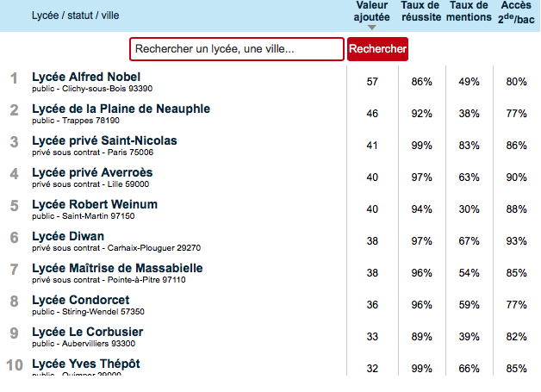Sort by Accès 2de/bac column
This screenshot has width=541, height=392.
(x=516, y=12)
